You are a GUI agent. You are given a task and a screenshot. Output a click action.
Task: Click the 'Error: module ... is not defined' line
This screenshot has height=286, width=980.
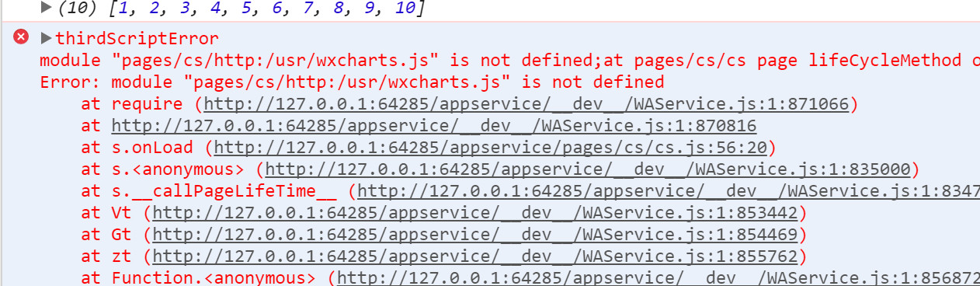(x=352, y=82)
